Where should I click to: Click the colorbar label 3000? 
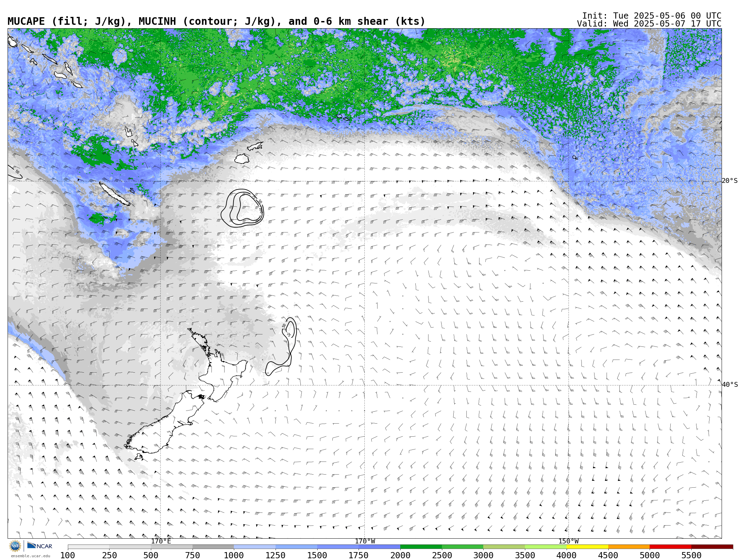coord(484,555)
